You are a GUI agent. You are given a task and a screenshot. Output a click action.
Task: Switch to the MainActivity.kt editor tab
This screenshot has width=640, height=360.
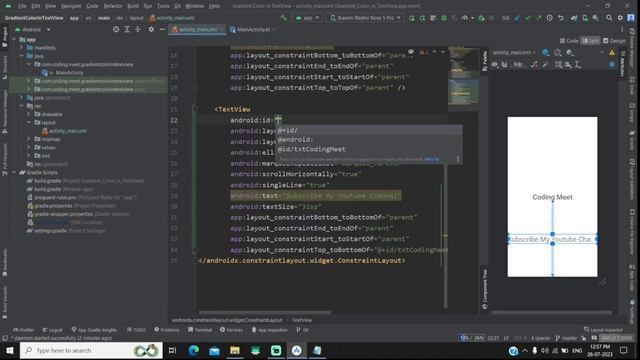253,29
